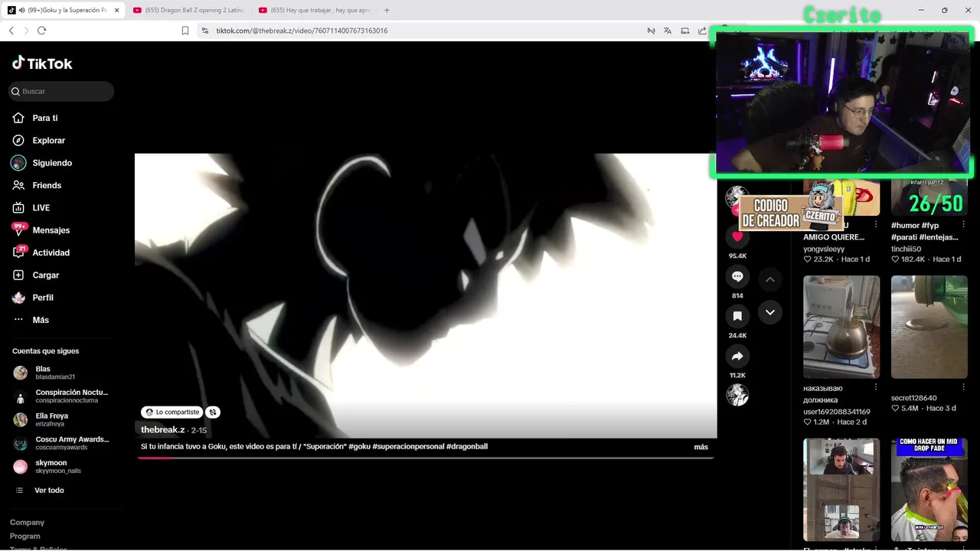The image size is (980, 551).
Task: Open video thumbnail with two men by Tiktok feed
Action: coord(841,490)
